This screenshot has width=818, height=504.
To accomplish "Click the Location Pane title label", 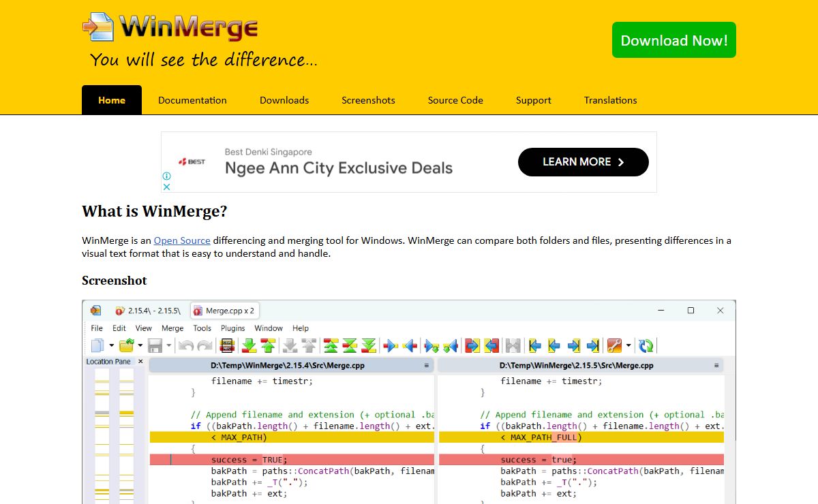I will pos(108,362).
